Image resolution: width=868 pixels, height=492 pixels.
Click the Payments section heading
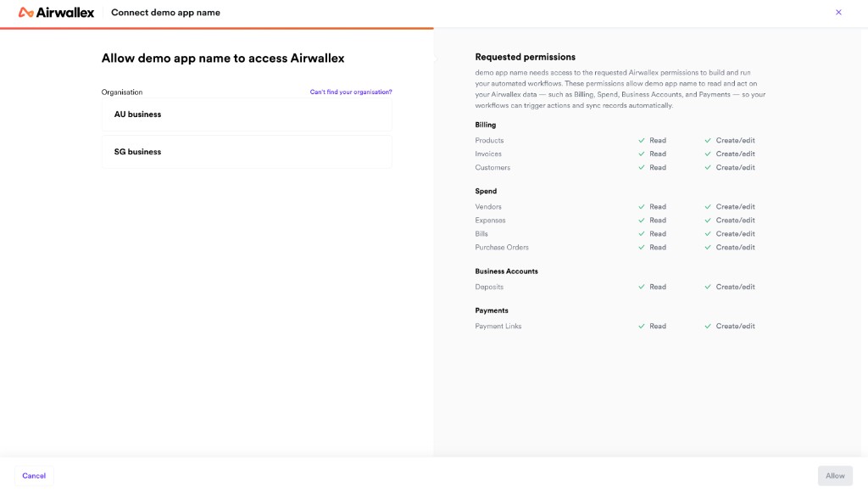click(x=491, y=310)
